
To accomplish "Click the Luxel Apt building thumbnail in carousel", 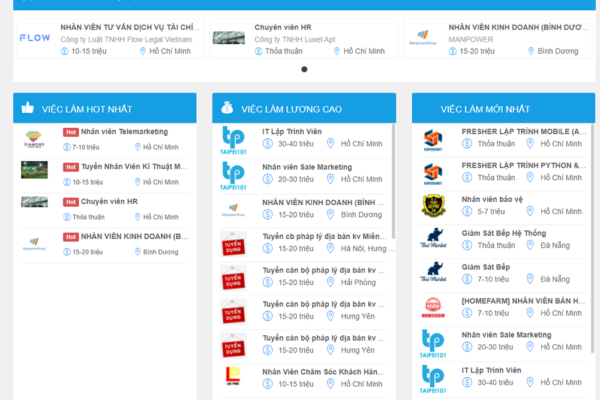I will 229,38.
